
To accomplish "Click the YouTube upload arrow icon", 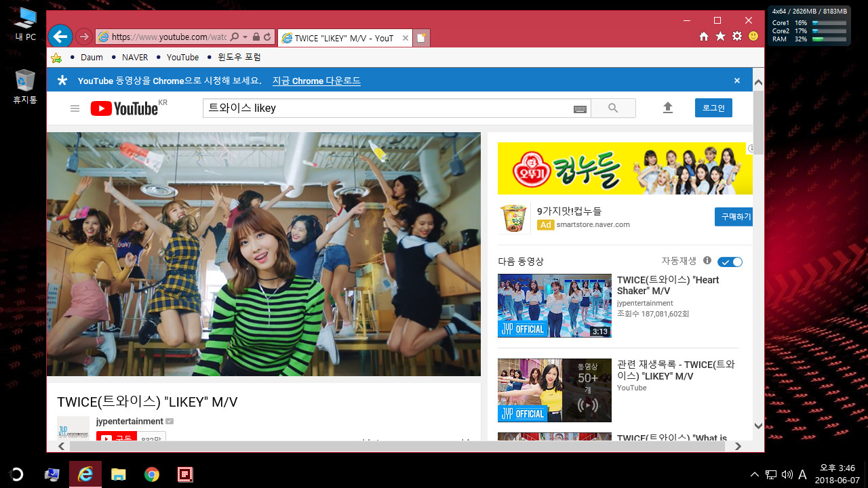I will tap(668, 108).
